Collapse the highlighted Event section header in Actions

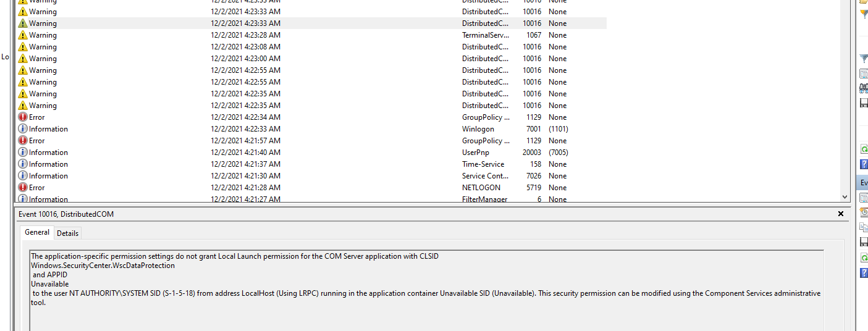863,183
